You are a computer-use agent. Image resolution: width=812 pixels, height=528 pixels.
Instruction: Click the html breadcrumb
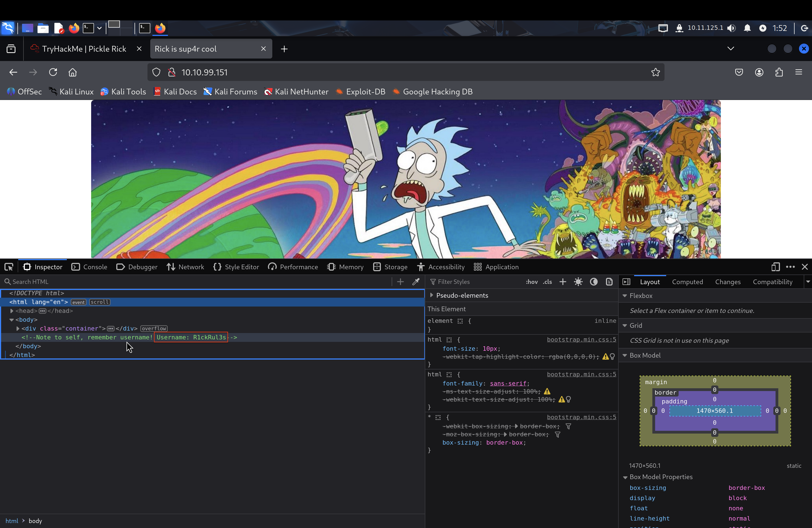(x=12, y=521)
